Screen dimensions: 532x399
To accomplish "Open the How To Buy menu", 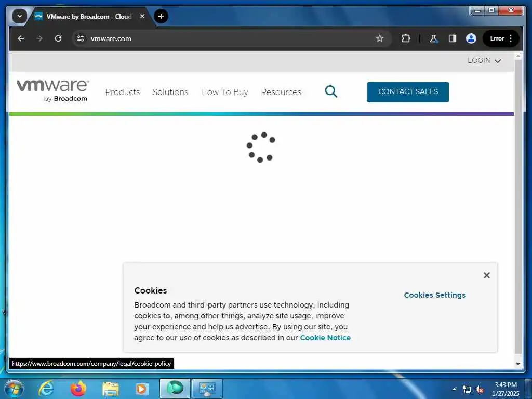I will (x=224, y=92).
